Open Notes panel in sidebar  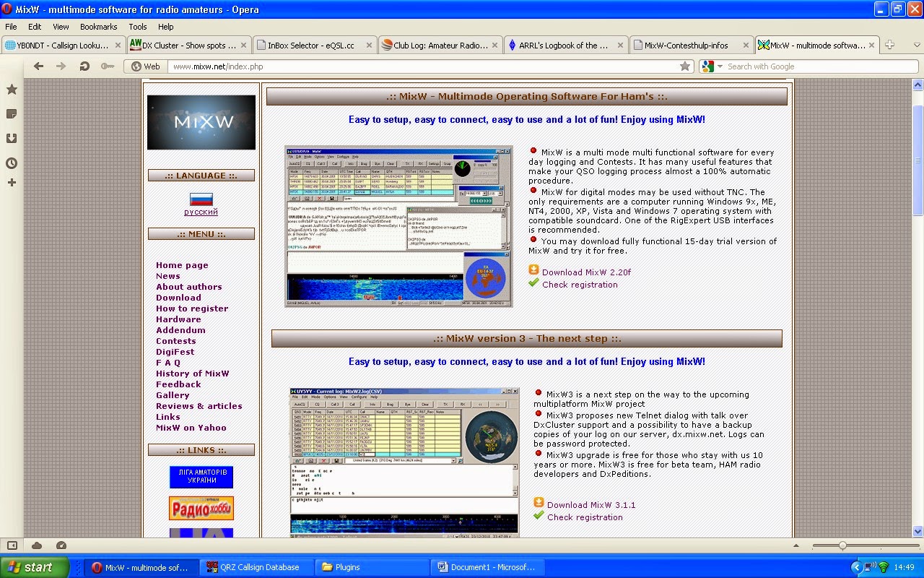12,114
